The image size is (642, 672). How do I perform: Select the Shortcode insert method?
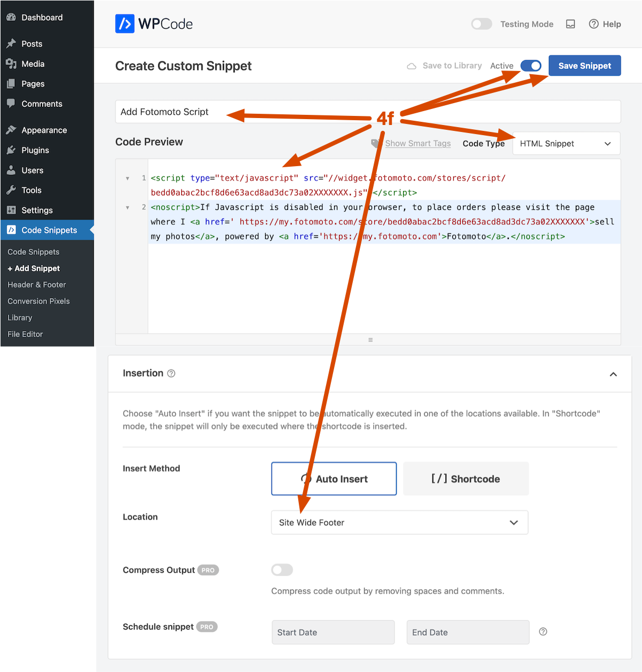(466, 479)
